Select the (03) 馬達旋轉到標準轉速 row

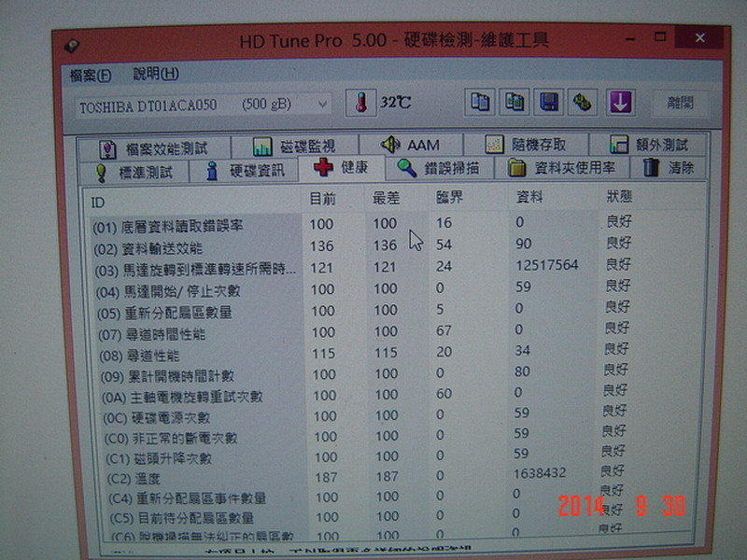point(362,268)
